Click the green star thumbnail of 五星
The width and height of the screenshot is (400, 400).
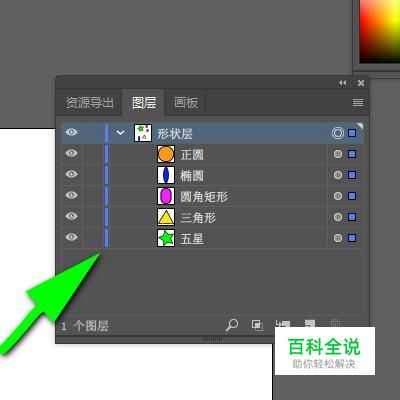click(166, 238)
